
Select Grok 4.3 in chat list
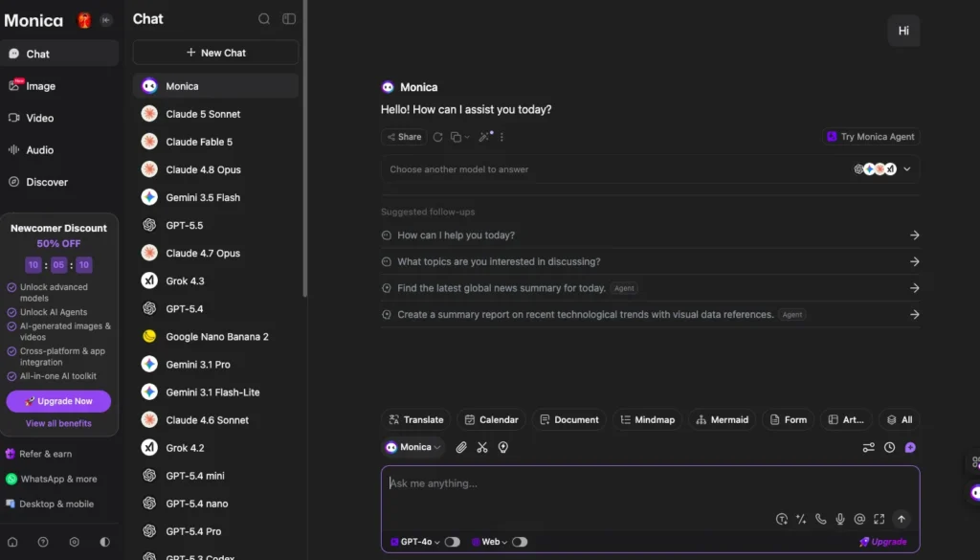(x=215, y=281)
